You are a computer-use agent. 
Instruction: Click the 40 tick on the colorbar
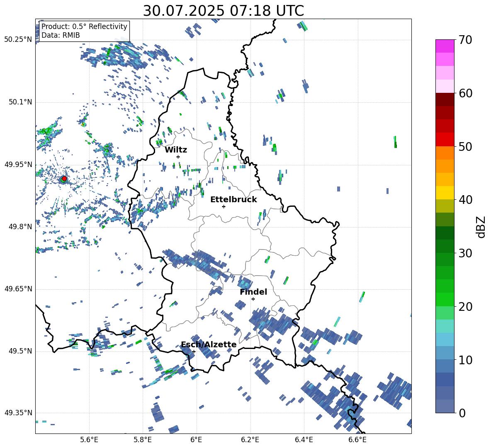tap(465, 200)
